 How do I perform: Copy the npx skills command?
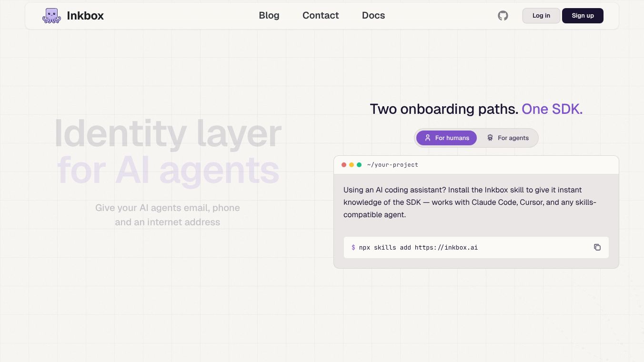pyautogui.click(x=597, y=247)
